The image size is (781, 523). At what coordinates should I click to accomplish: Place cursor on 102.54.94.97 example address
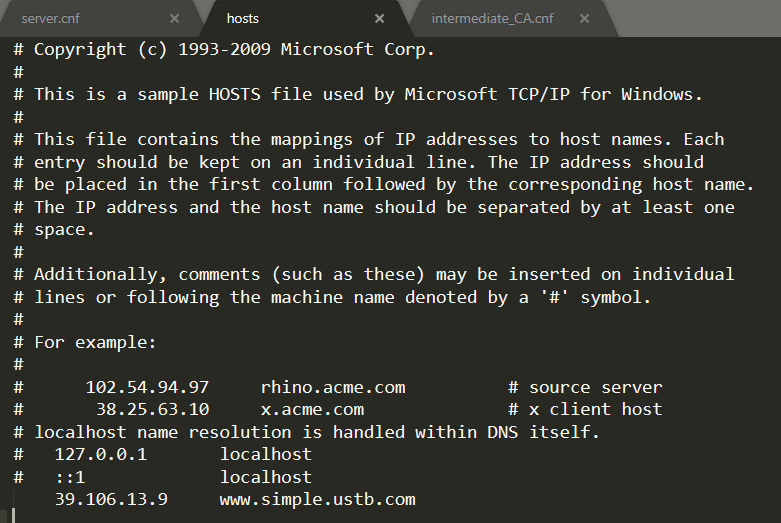147,387
